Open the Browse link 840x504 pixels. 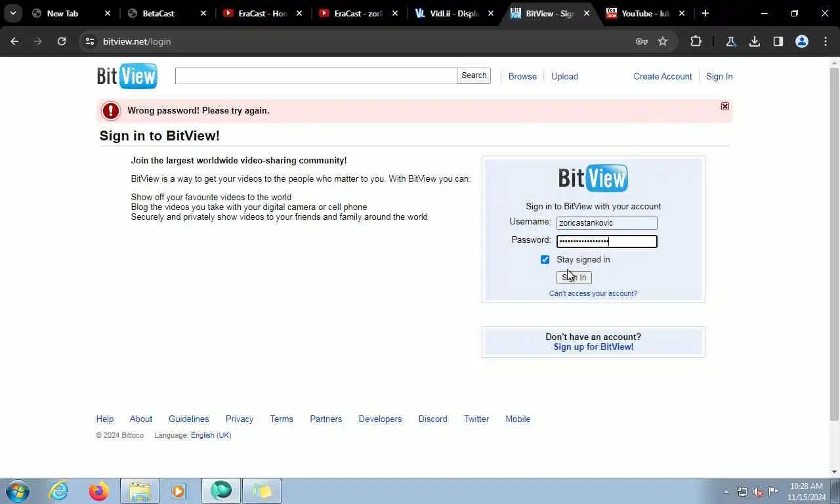522,76
